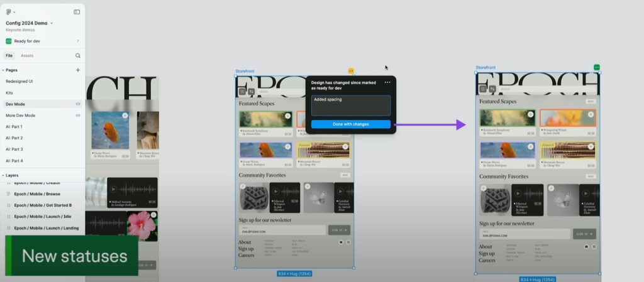Click the Whispering Winds thumbnail in right Storefront
Image resolution: width=644 pixels, height=282 pixels.
click(x=568, y=118)
